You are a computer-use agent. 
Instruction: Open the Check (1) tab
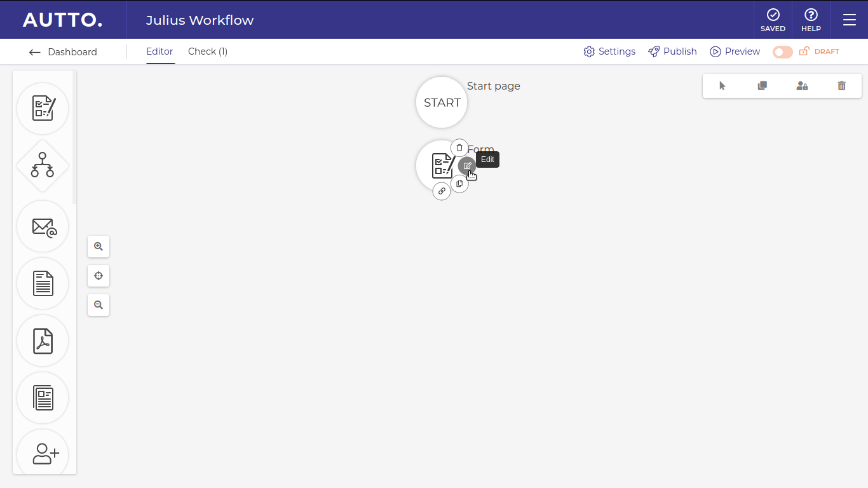click(208, 51)
